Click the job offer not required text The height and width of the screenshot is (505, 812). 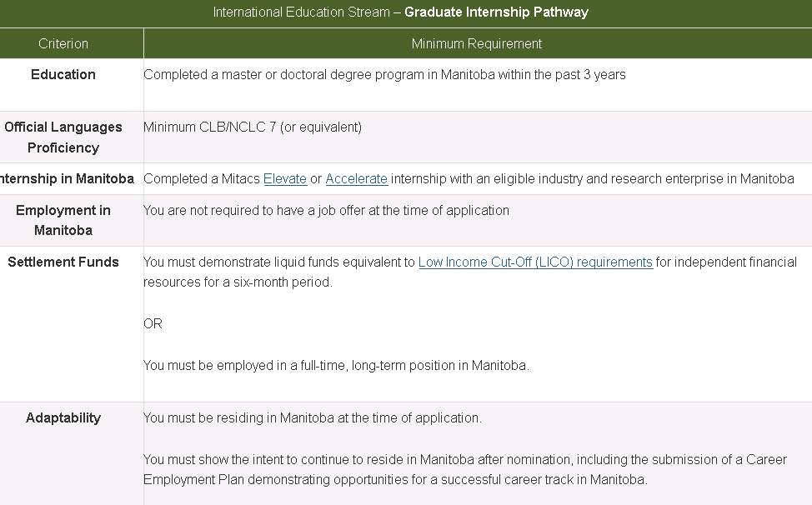326,211
